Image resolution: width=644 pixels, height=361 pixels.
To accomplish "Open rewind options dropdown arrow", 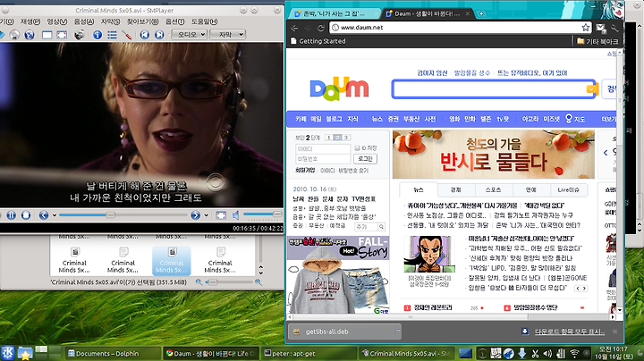I will pyautogui.click(x=55, y=215).
